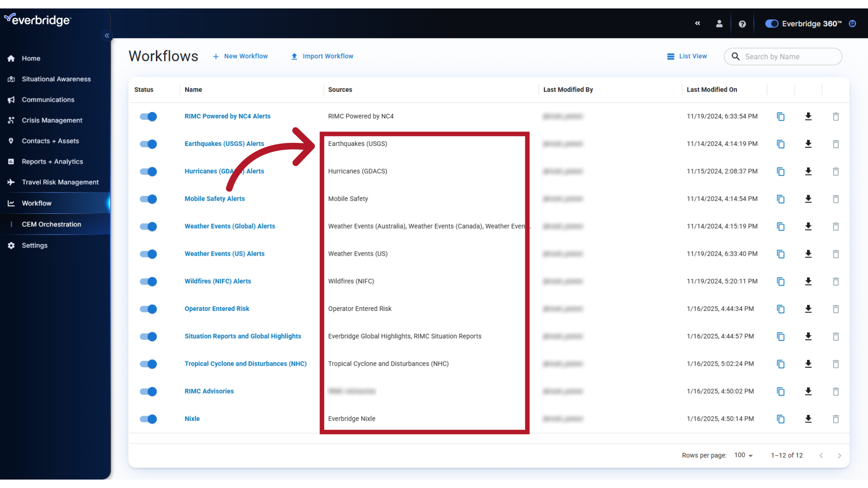Image resolution: width=868 pixels, height=488 pixels.
Task: Delete the Nixle workflow
Action: coord(835,419)
